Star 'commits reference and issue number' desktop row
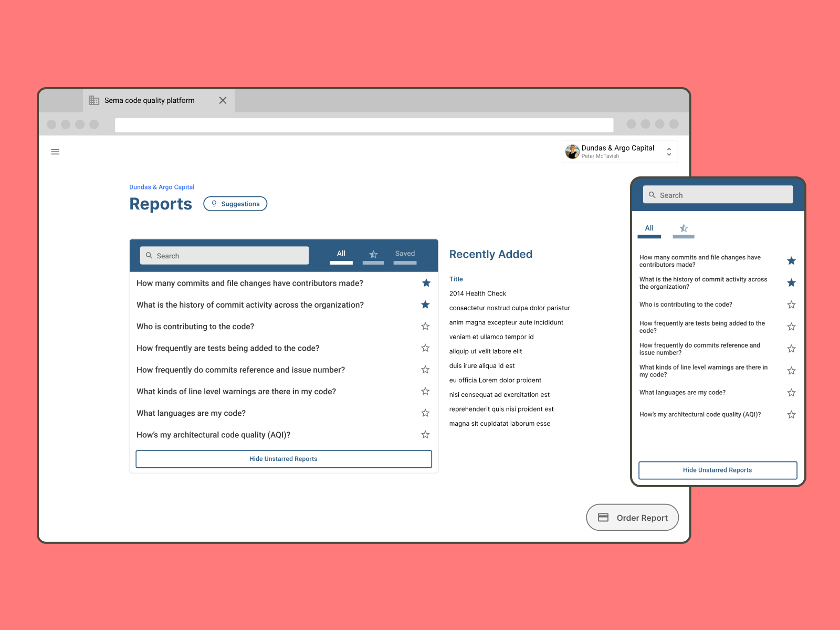The width and height of the screenshot is (840, 630). 425,370
